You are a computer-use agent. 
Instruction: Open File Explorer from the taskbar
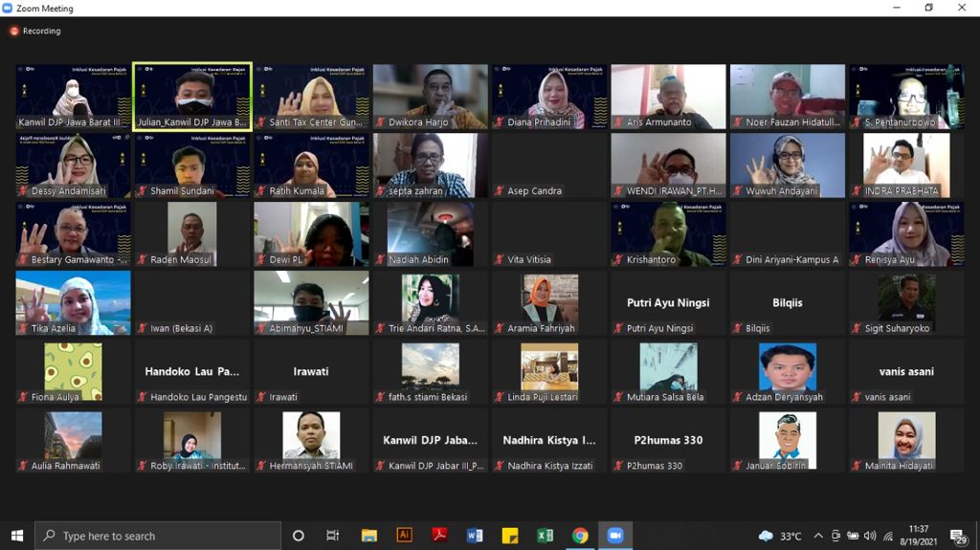point(369,536)
